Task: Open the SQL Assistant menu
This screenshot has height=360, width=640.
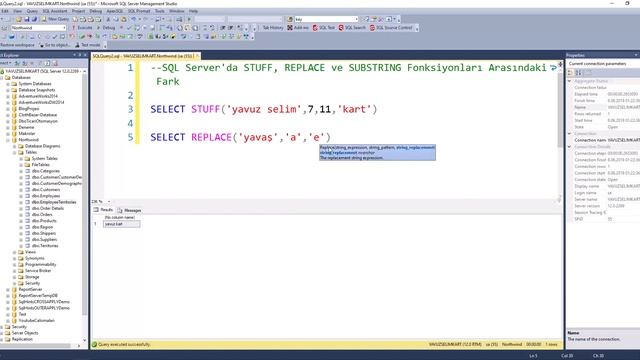Action: (x=55, y=11)
